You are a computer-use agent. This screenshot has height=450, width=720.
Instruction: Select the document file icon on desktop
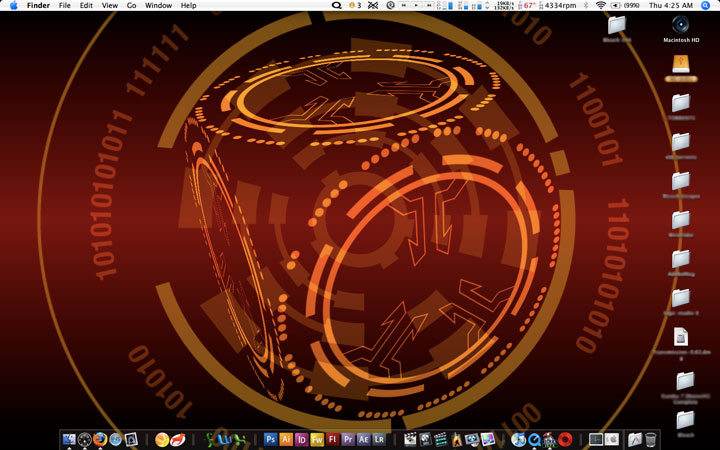(x=681, y=337)
